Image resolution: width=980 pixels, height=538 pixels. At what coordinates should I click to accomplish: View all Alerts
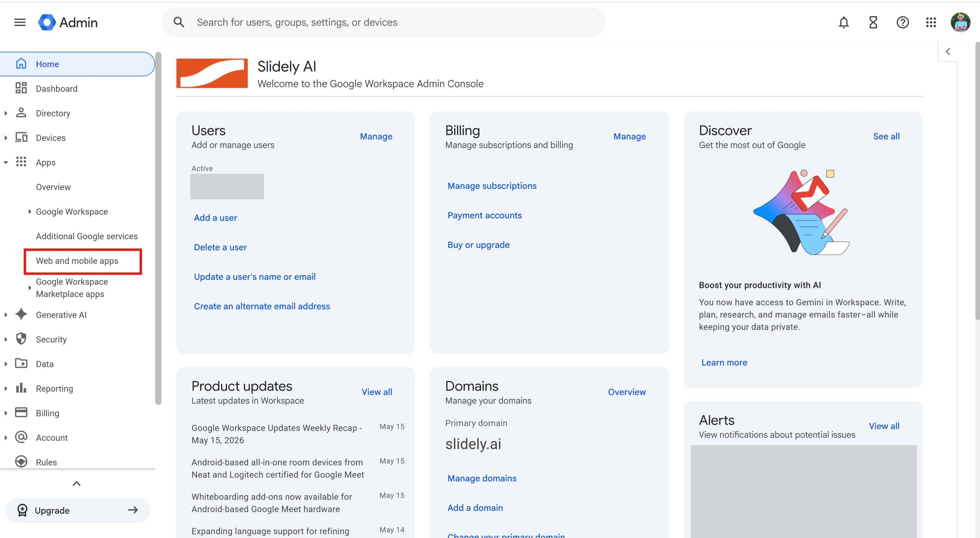(884, 426)
